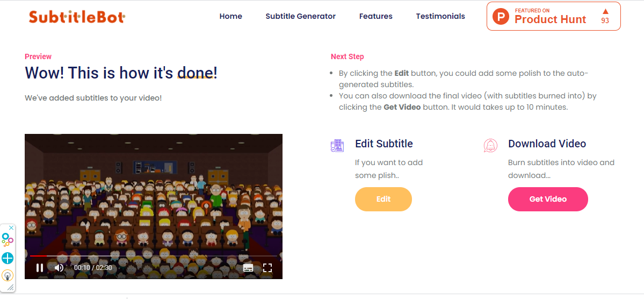Go to Subtitle Generator page
Image resolution: width=644 pixels, height=299 pixels.
pos(301,17)
